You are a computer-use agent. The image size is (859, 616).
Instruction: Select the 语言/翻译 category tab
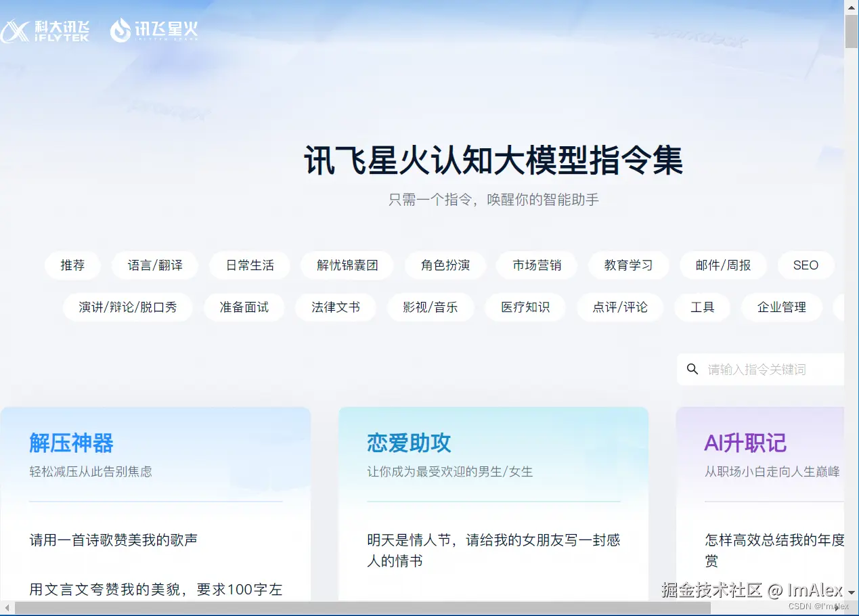pyautogui.click(x=155, y=265)
